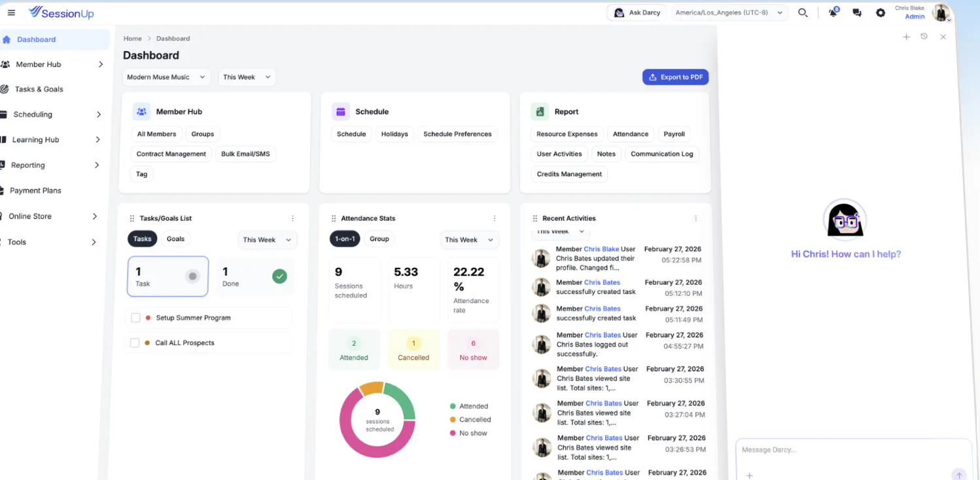Click the Report card icon
This screenshot has height=480, width=980.
click(540, 111)
